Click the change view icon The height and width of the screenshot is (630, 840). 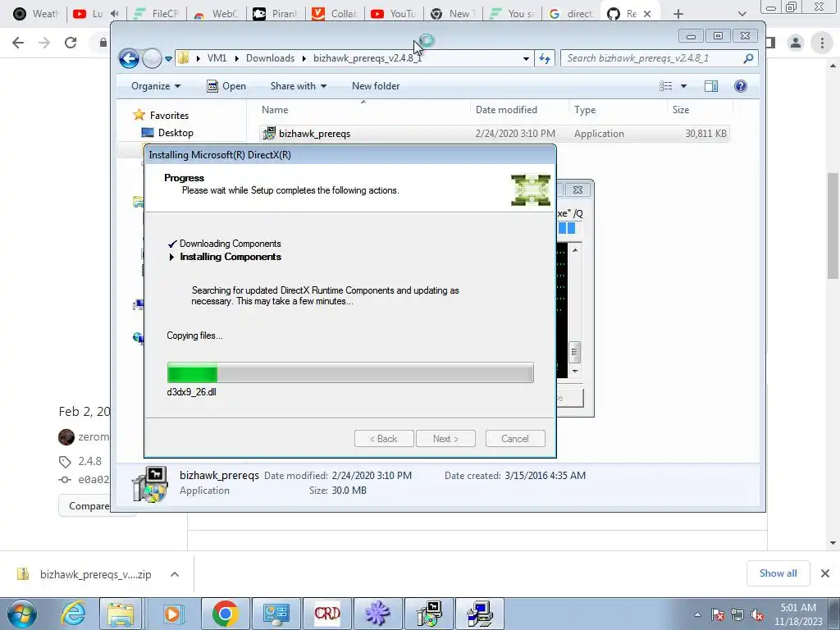tap(666, 86)
